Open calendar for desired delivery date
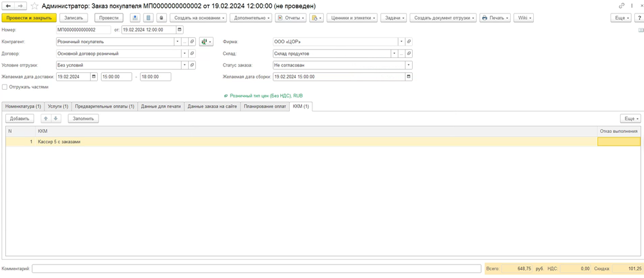This screenshot has height=278, width=644. (x=94, y=77)
